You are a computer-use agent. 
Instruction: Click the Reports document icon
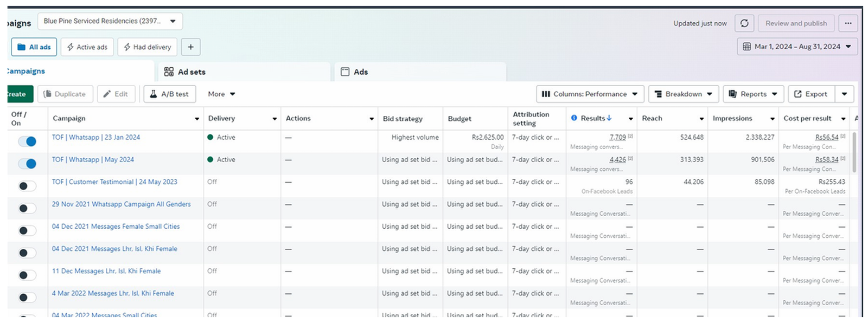tap(732, 94)
